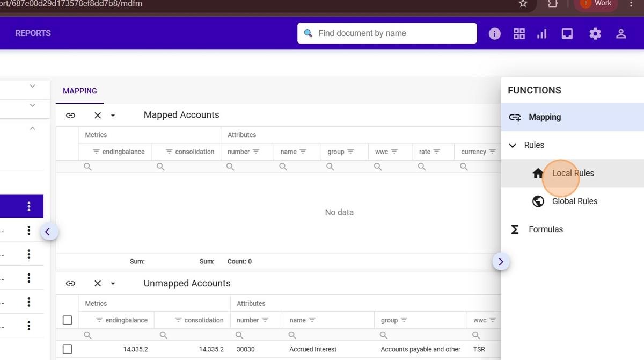Open filter for Mapped currency column

pos(492,152)
